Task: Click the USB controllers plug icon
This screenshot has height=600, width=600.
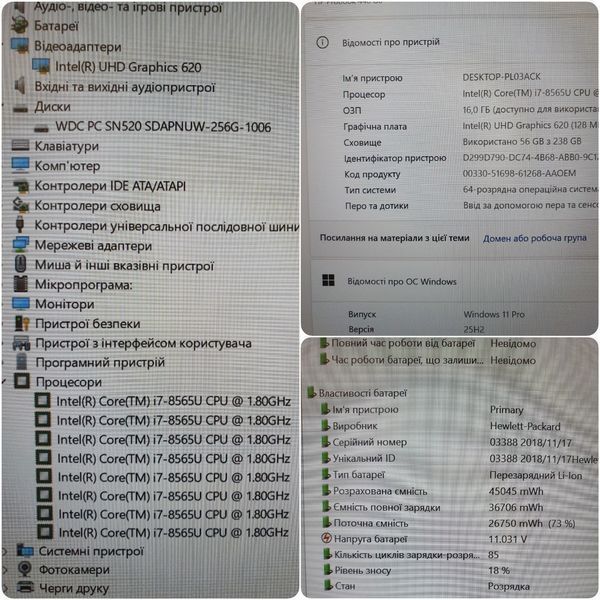Action: (20, 224)
